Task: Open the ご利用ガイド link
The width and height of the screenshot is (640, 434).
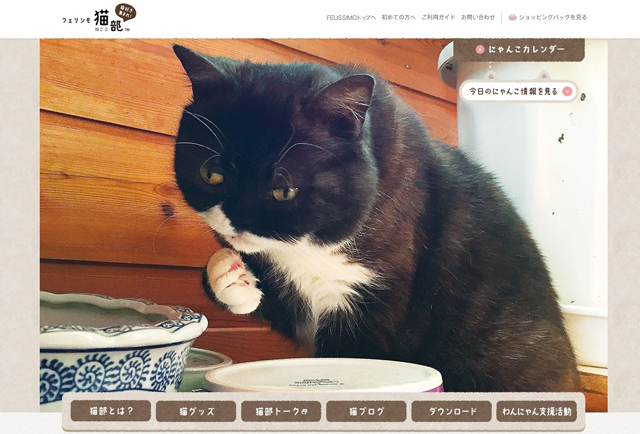Action: coord(438,18)
